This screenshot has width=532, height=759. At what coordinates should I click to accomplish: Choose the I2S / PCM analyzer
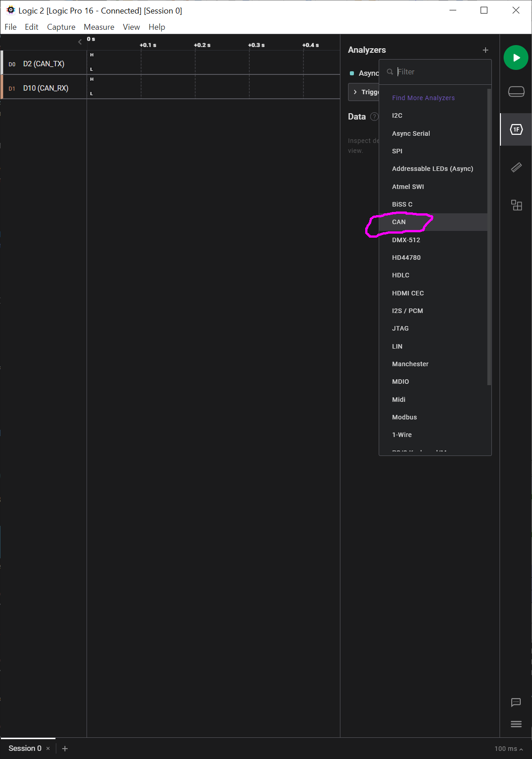[433, 311]
